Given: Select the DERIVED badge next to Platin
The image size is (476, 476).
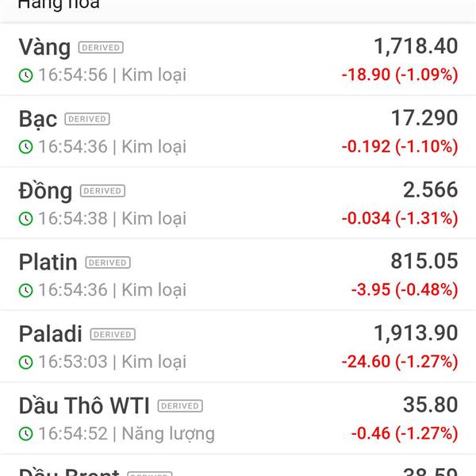Looking at the screenshot, I should point(108,263).
